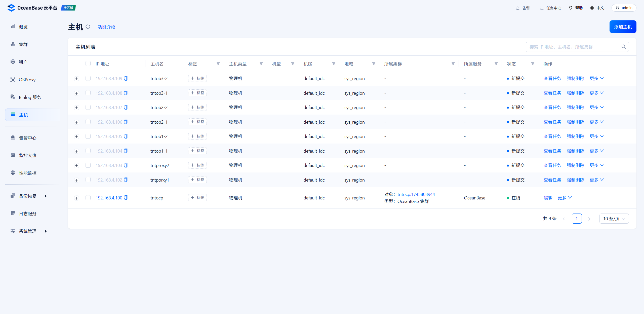This screenshot has width=644, height=314.
Task: Open cluster link tntocp:1745808944
Action: [x=416, y=194]
